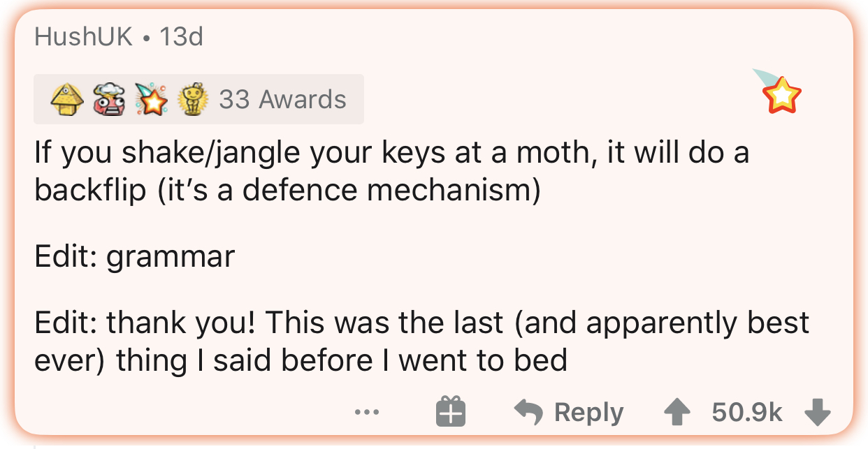This screenshot has height=449, width=868.
Task: Click the 'Edit: grammar' line
Action: pyautogui.click(x=134, y=257)
